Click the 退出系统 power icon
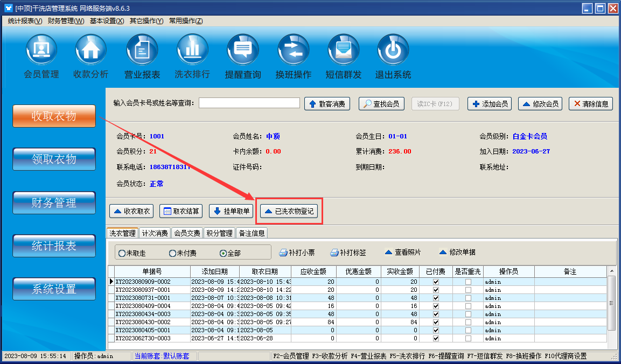621x364 pixels. tap(393, 50)
